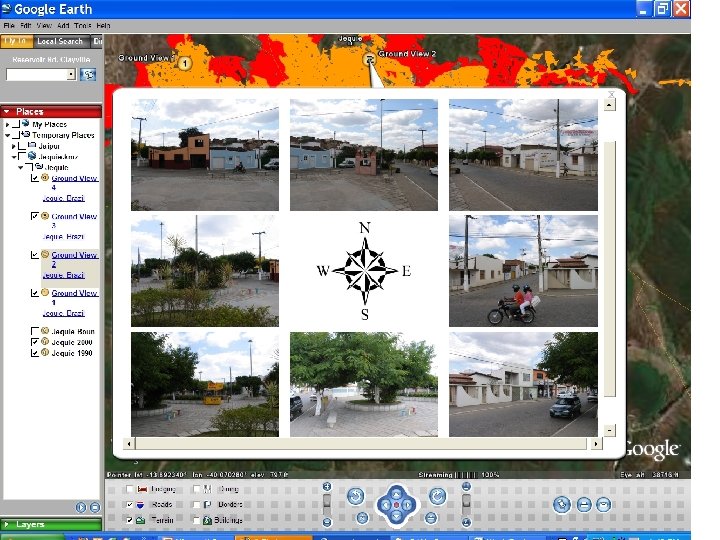Click the Ground View 2 map placemark icon

click(369, 59)
